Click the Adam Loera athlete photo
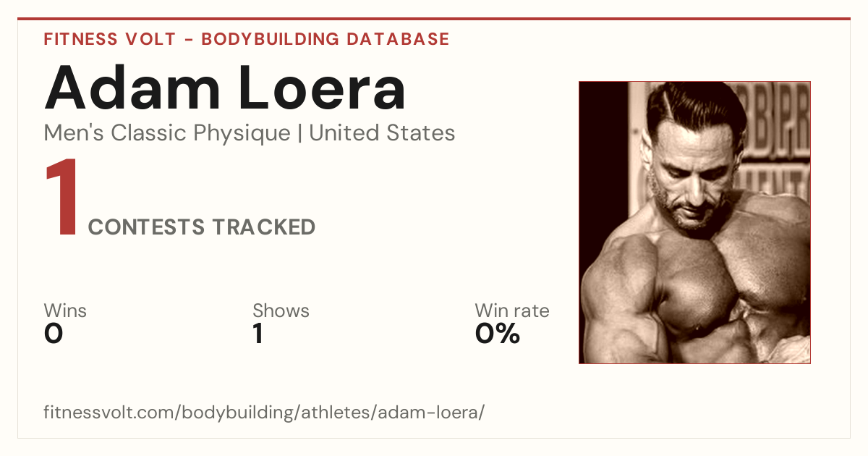The width and height of the screenshot is (868, 456). coord(694,222)
